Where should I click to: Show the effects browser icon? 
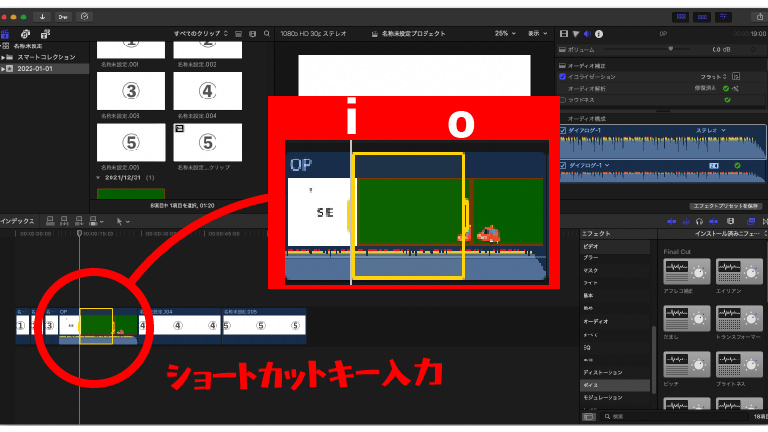[751, 221]
